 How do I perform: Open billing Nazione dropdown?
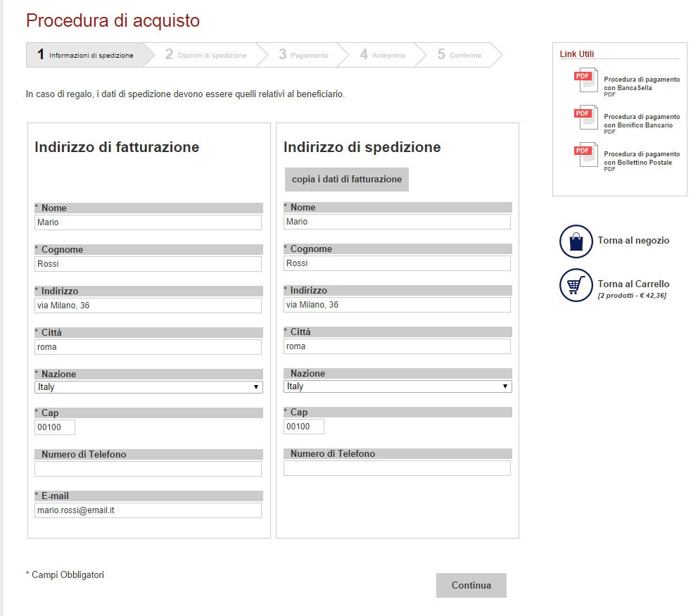point(148,387)
